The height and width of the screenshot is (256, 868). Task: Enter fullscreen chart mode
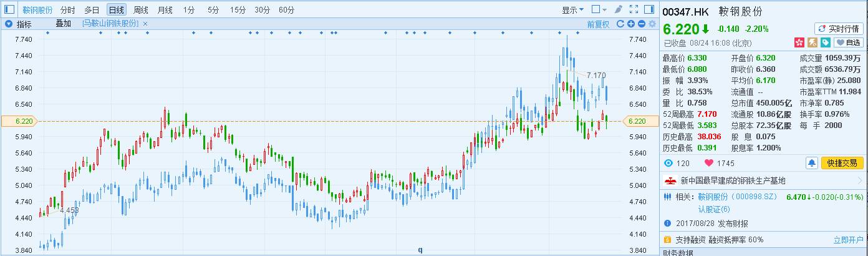[x=634, y=9]
